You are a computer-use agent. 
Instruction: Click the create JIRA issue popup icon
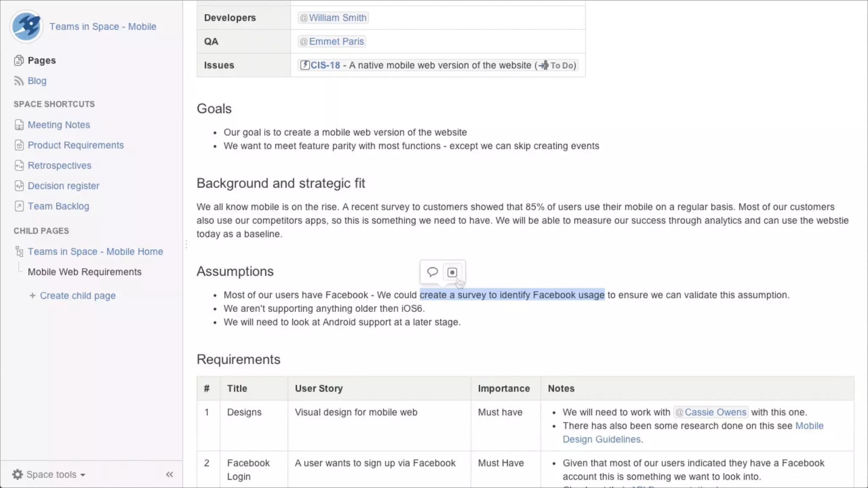tap(452, 272)
